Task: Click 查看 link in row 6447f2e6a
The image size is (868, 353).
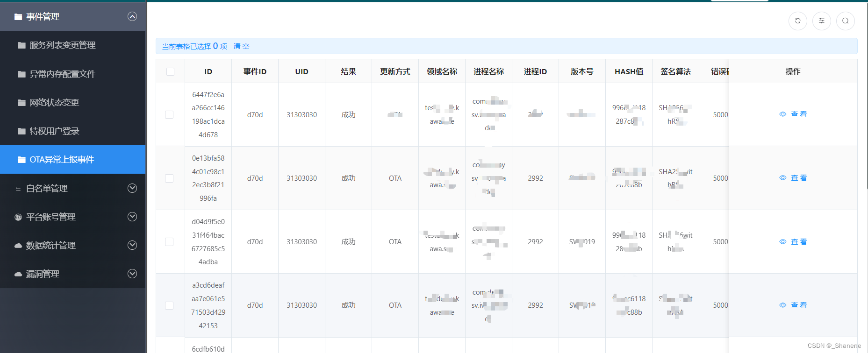Action: pos(799,114)
